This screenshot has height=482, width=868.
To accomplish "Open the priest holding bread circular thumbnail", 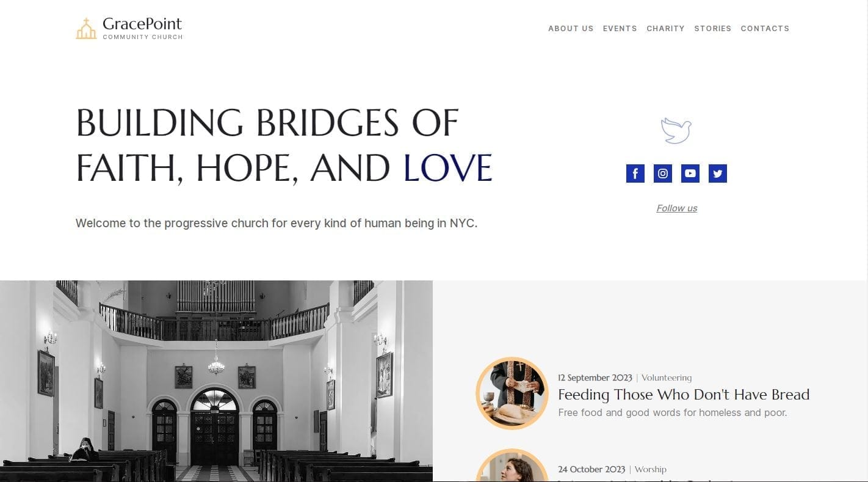I will coord(512,393).
